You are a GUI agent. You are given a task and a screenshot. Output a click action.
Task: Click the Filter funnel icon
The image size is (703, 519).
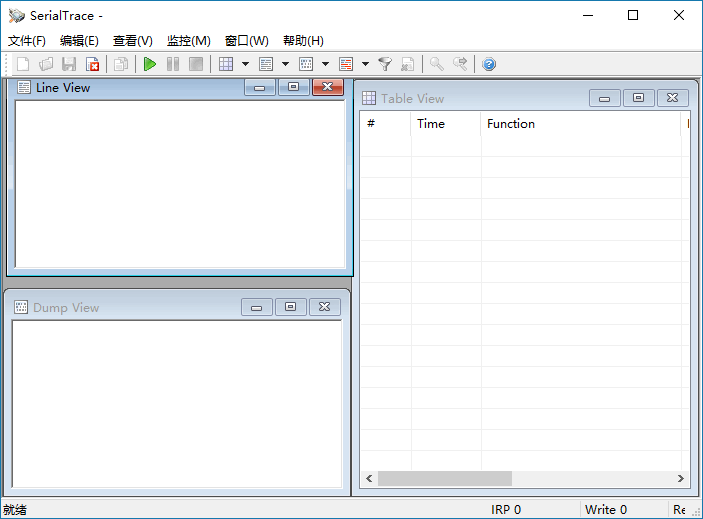click(x=385, y=64)
